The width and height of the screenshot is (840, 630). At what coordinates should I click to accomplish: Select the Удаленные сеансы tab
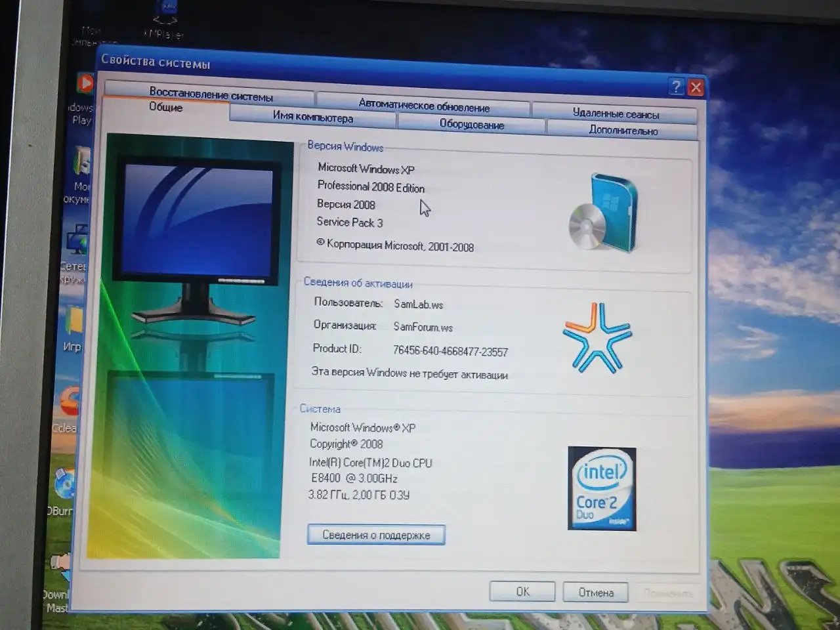coord(615,114)
